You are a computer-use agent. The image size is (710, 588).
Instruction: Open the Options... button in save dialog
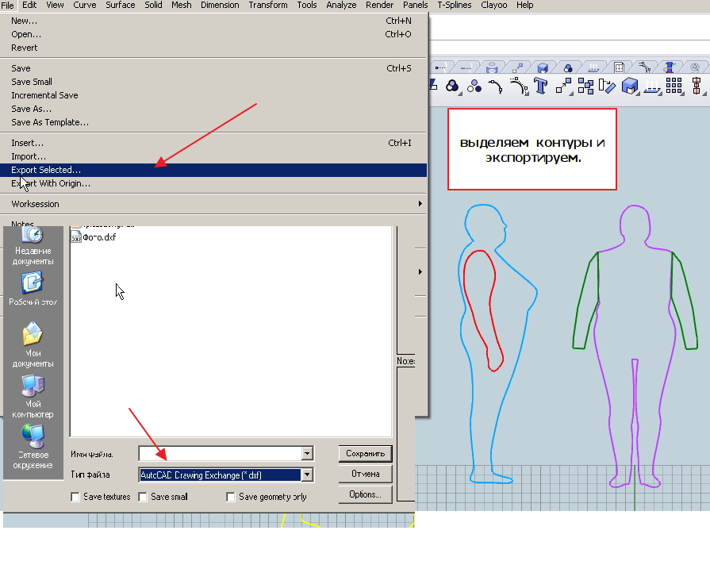[365, 494]
